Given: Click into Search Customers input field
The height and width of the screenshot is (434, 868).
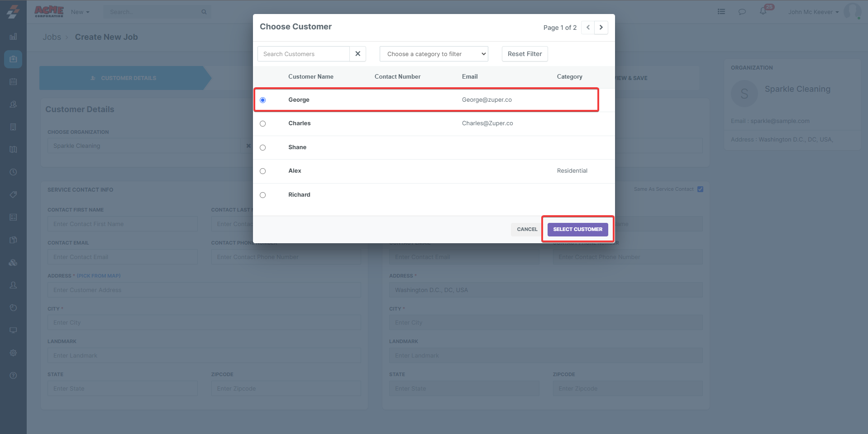Looking at the screenshot, I should (303, 54).
